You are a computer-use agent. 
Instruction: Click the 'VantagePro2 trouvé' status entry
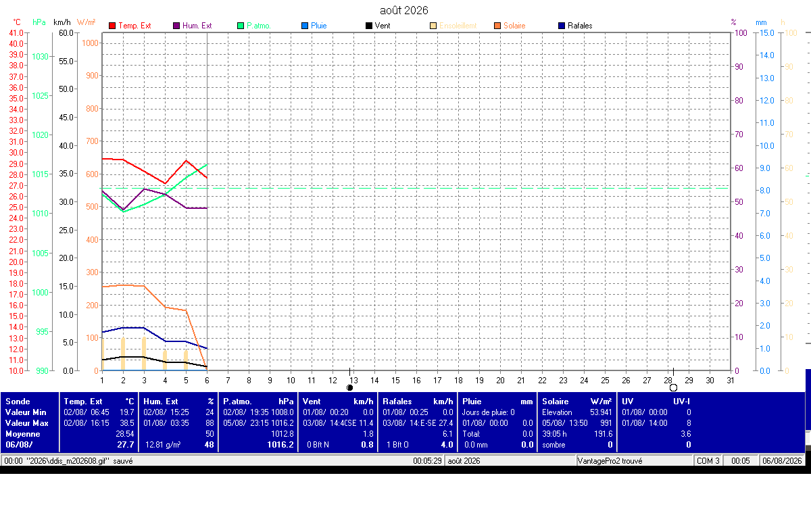(x=611, y=461)
